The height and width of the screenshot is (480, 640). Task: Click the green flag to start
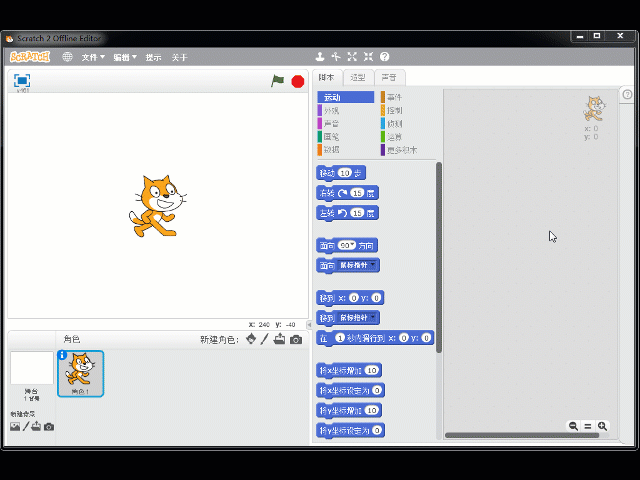278,81
